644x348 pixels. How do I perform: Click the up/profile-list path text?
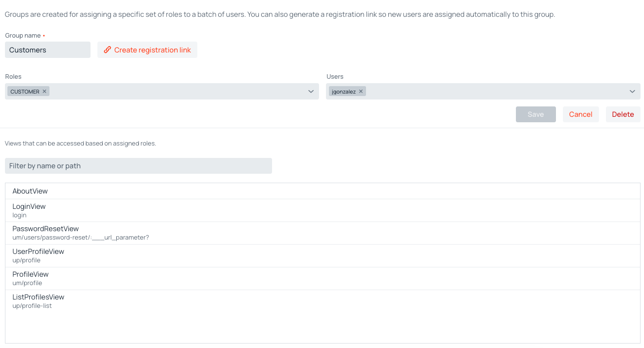tap(32, 306)
